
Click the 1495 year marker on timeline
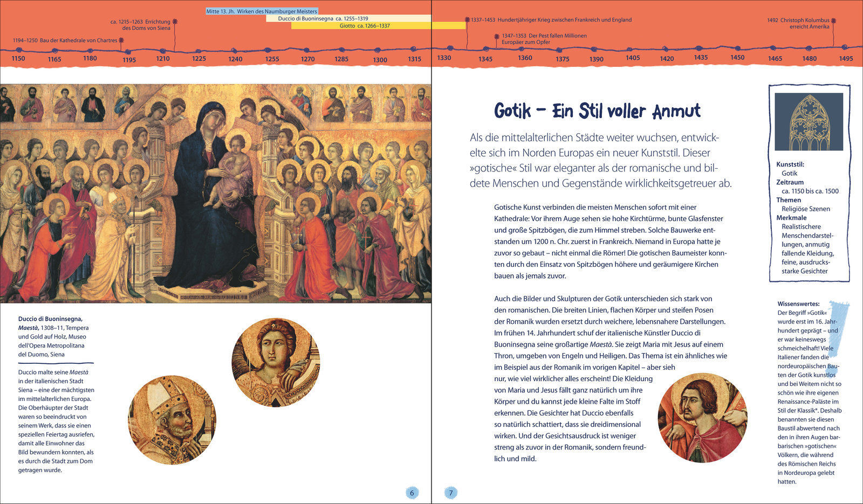tap(846, 59)
